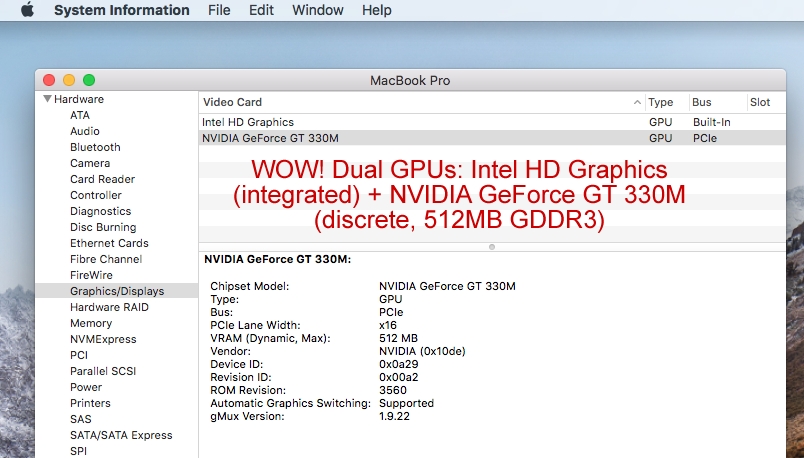
Task: Open the System Information menu
Action: 122,10
